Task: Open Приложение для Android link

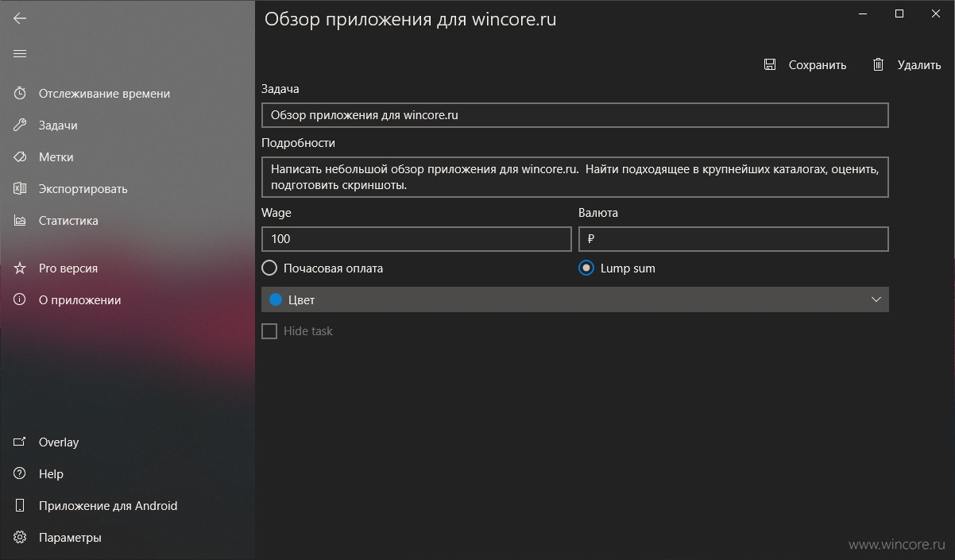Action: (x=108, y=505)
